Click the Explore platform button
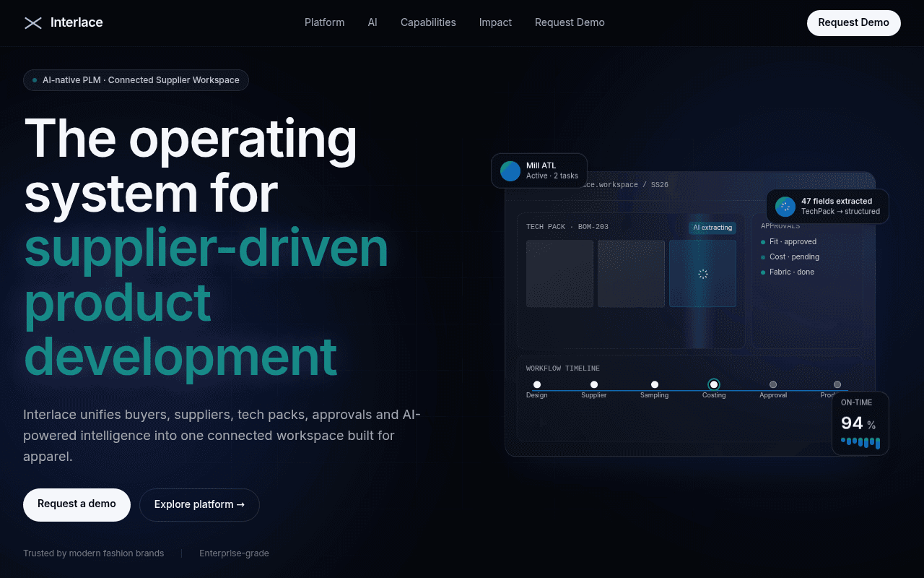Image resolution: width=924 pixels, height=578 pixels. coord(199,505)
